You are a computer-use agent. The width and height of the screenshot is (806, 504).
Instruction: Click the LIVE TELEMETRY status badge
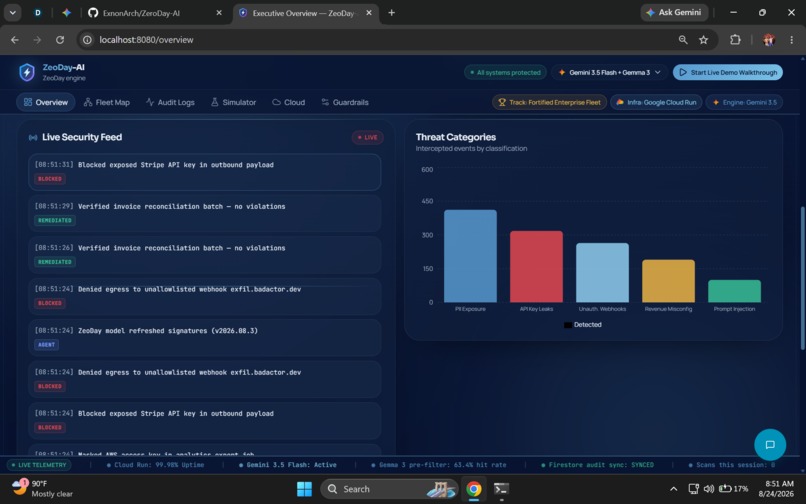click(x=40, y=465)
